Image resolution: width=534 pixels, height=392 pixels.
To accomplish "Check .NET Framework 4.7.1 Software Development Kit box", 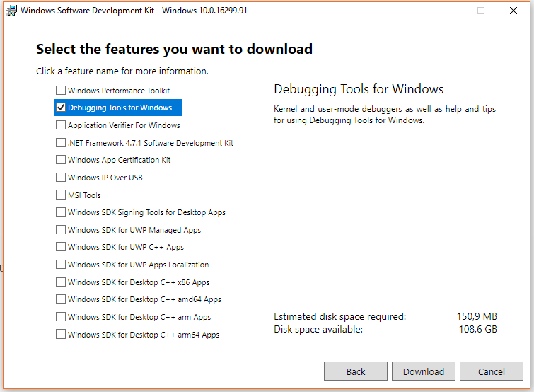I will pos(61,143).
